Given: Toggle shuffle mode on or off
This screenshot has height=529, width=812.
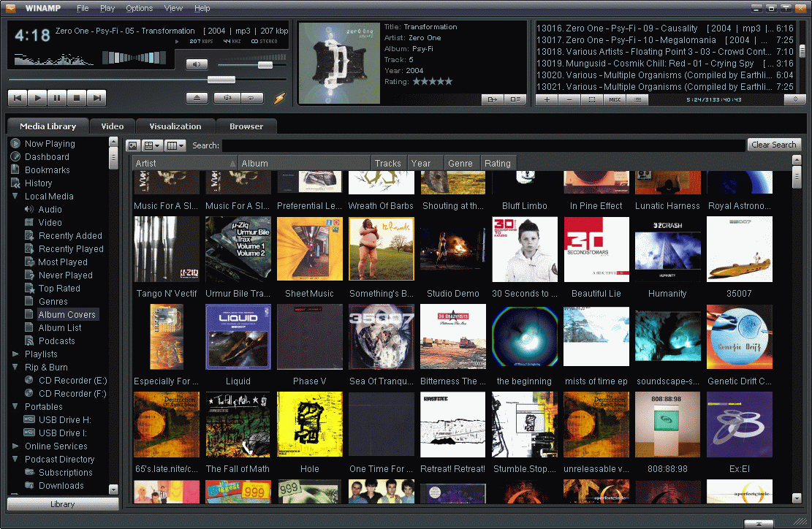Looking at the screenshot, I should (227, 97).
